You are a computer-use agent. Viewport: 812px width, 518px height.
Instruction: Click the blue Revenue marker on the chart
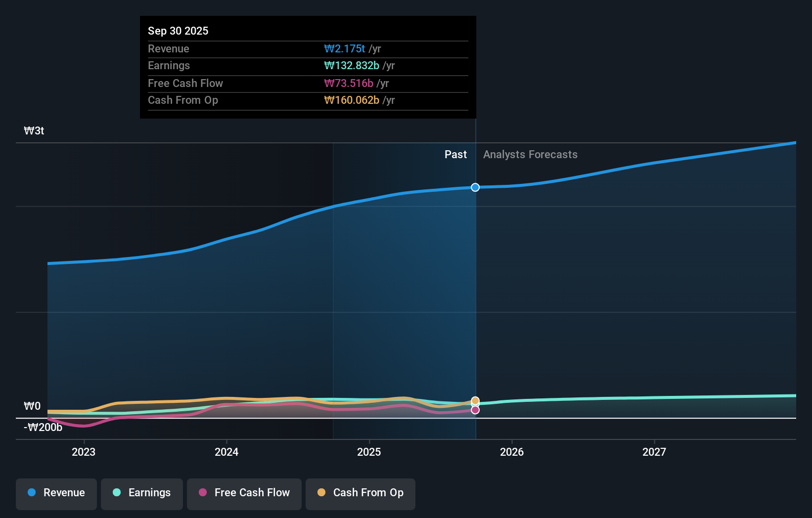(x=475, y=187)
